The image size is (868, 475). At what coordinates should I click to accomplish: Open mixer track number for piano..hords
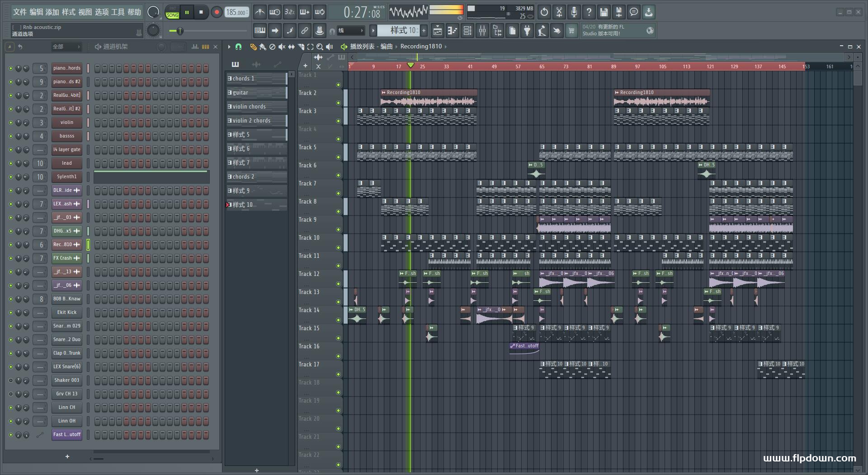pyautogui.click(x=41, y=68)
